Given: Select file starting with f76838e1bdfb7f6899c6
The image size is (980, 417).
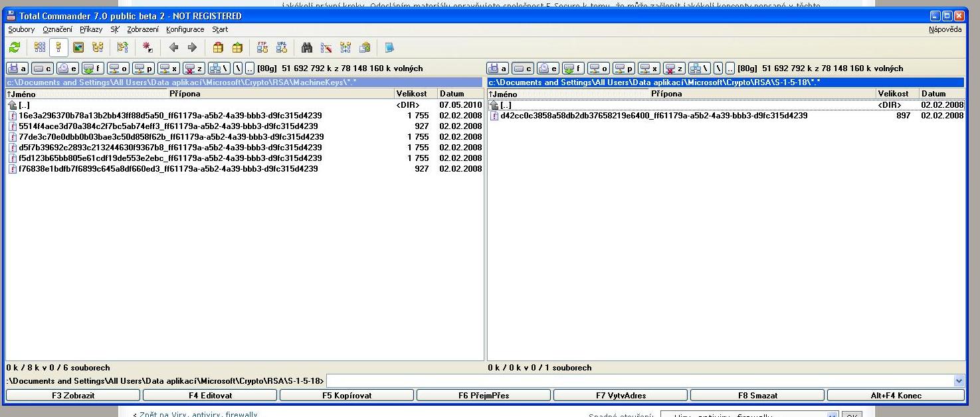Looking at the screenshot, I should (x=245, y=168).
